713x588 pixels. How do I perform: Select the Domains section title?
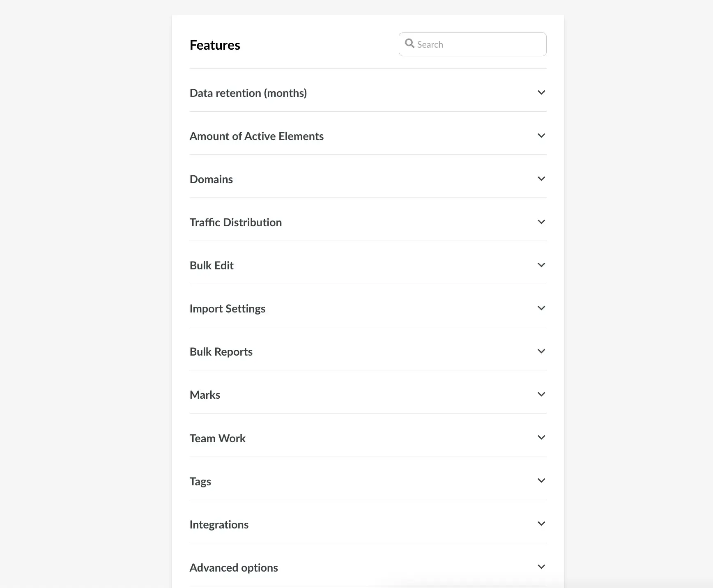(x=211, y=179)
